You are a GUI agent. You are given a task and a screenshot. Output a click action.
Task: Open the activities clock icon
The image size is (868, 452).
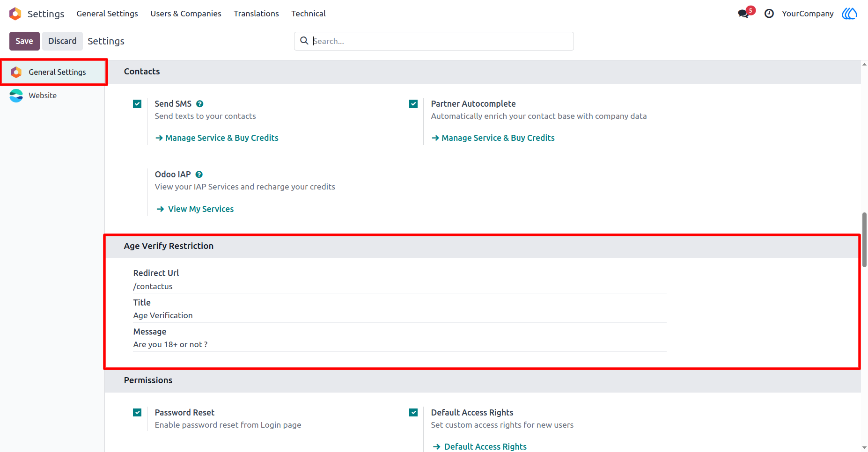pos(769,14)
